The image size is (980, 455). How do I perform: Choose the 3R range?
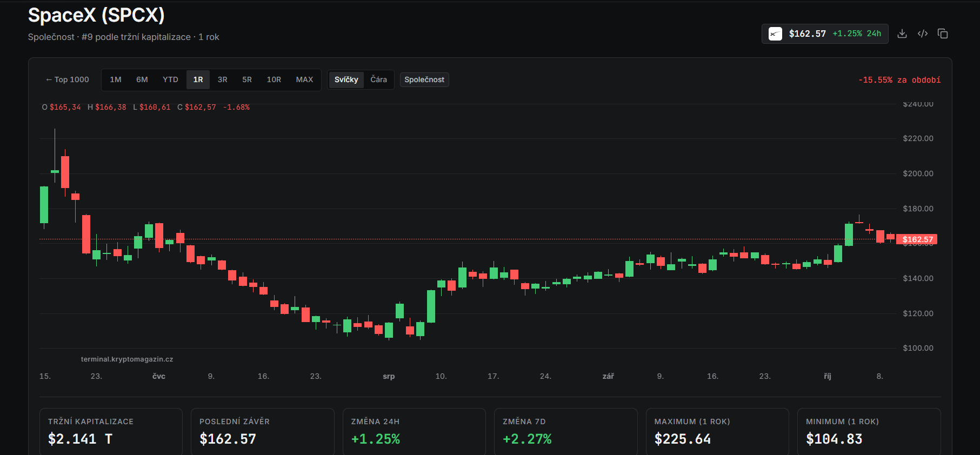[223, 79]
